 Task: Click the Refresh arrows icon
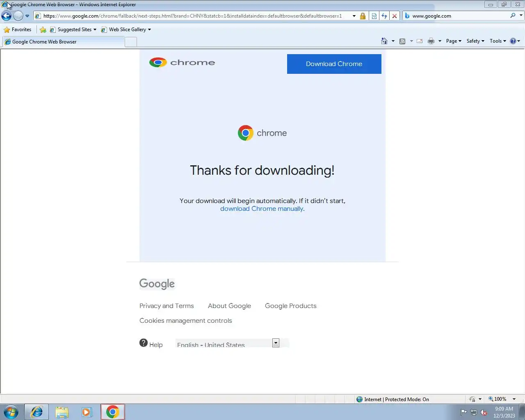click(384, 16)
